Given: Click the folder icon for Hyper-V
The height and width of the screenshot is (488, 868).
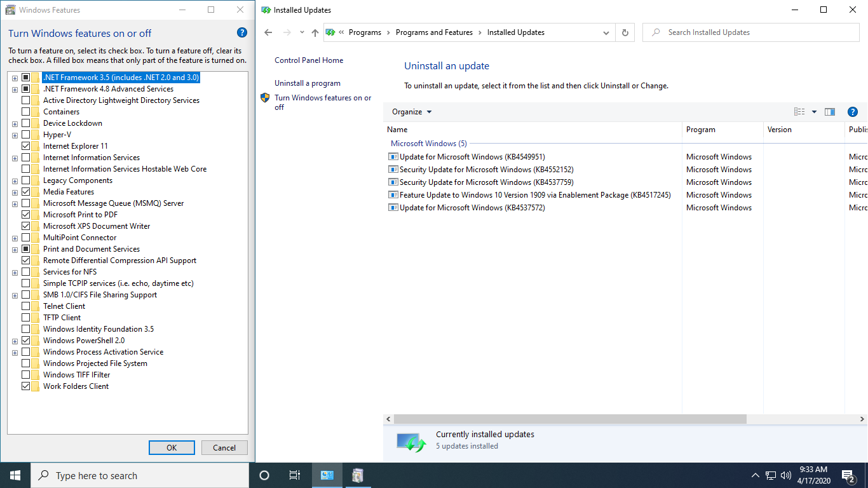Looking at the screenshot, I should tap(36, 135).
